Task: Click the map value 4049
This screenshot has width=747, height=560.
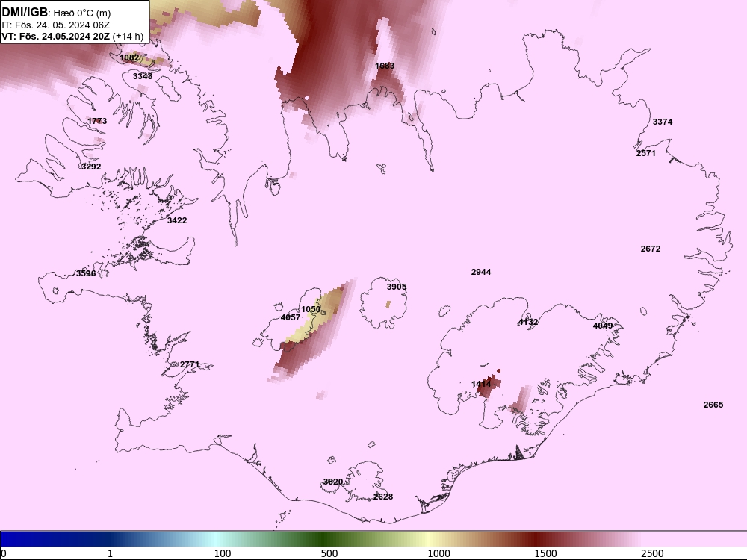Action: pos(603,326)
